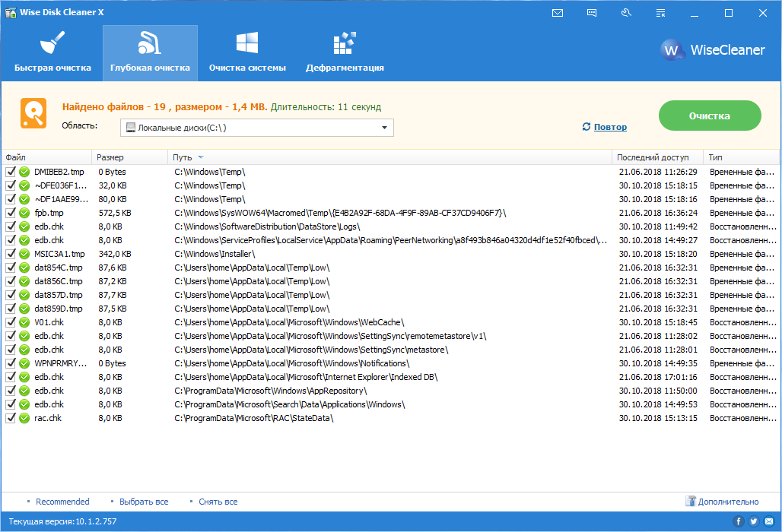Viewport: 782px width, 532px height.
Task: Toggle checkbox for rac.chk file
Action: (11, 418)
